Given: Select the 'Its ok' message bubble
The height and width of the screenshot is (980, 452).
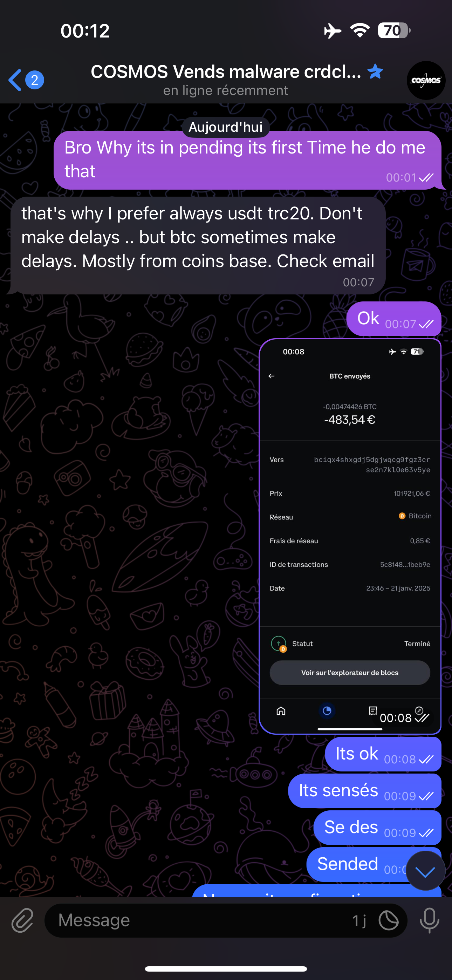Looking at the screenshot, I should pos(383,754).
